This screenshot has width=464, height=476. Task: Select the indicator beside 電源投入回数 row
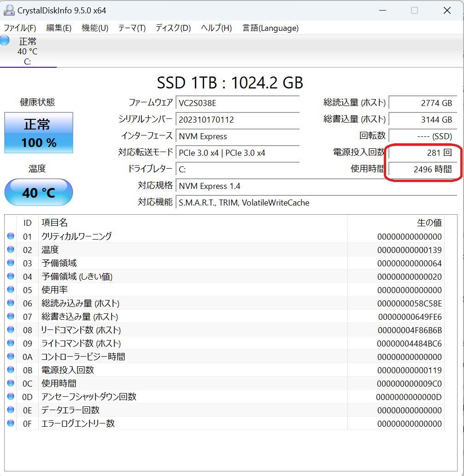click(11, 370)
